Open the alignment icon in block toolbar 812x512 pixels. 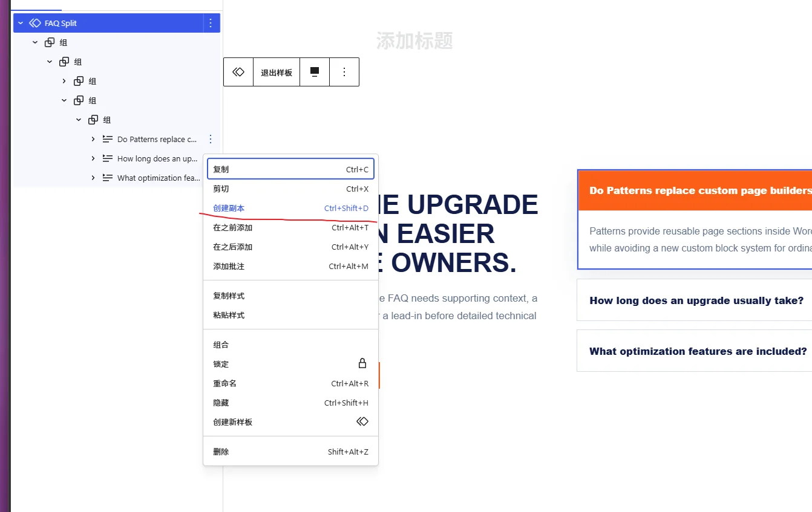[315, 72]
